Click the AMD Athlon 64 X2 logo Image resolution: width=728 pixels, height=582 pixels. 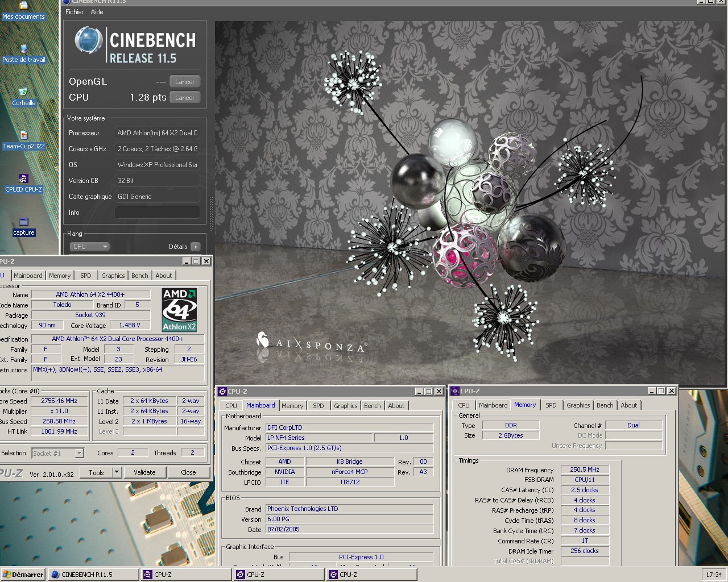(179, 310)
